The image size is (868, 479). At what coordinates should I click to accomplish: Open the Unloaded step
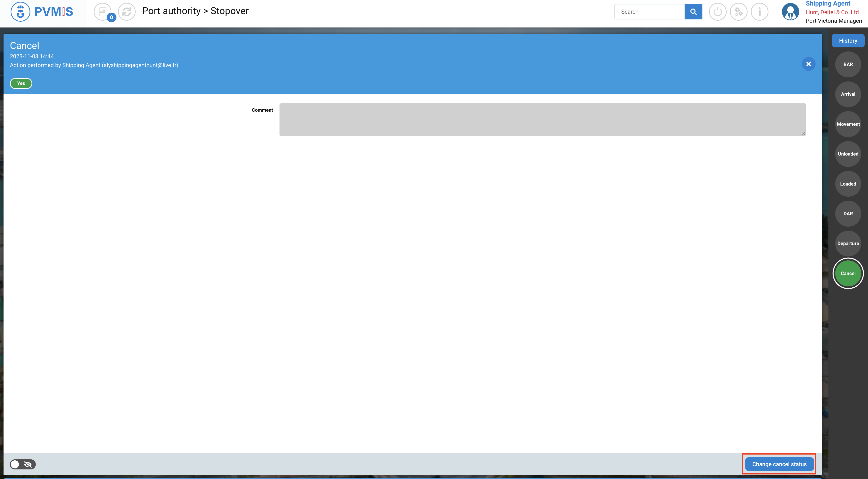pyautogui.click(x=848, y=154)
